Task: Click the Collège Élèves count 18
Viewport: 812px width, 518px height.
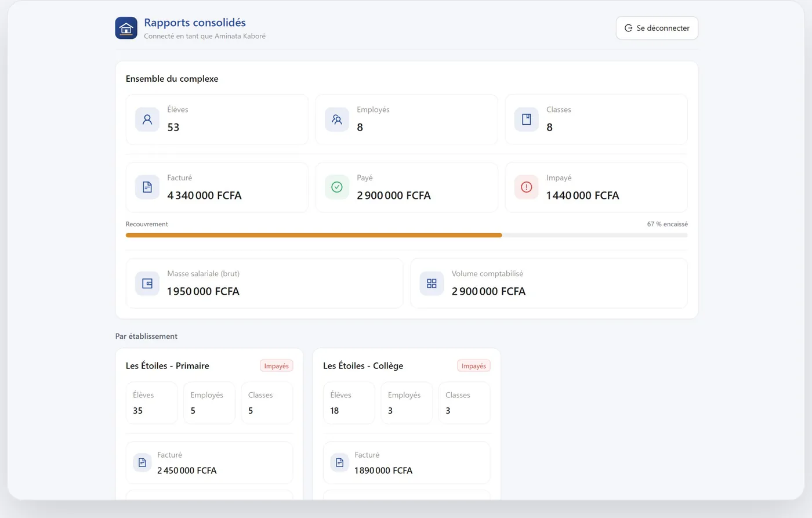Action: [335, 411]
